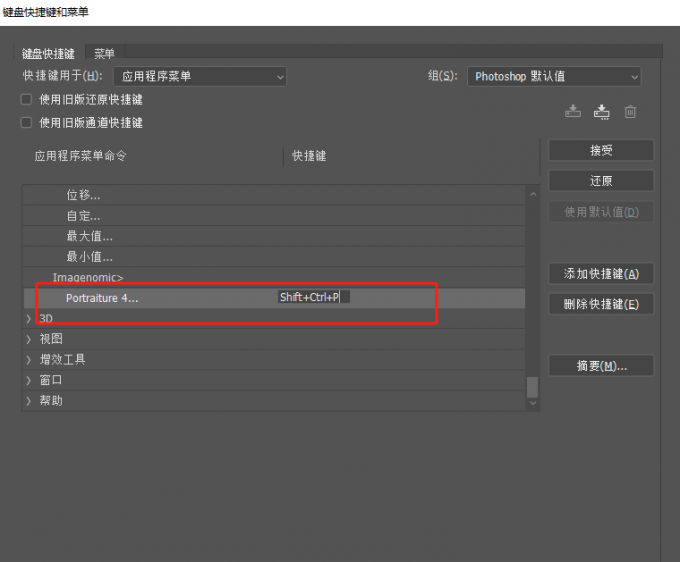Switch to the 键盘快捷键 tab
This screenshot has width=680, height=562.
[x=49, y=53]
